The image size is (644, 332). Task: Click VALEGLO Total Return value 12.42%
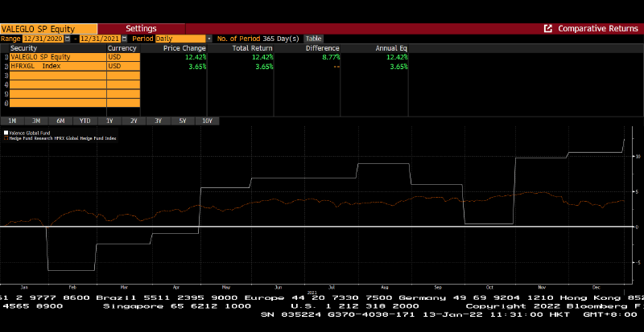pos(262,57)
